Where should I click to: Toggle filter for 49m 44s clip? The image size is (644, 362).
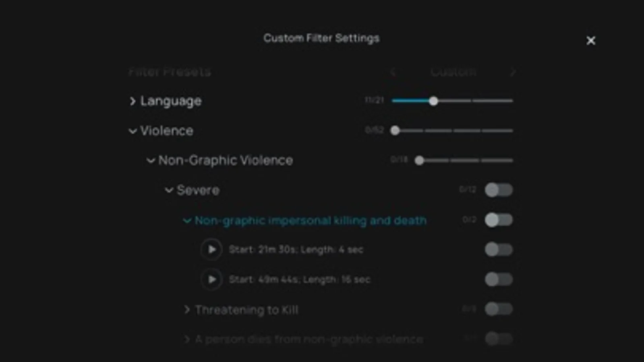click(x=499, y=279)
